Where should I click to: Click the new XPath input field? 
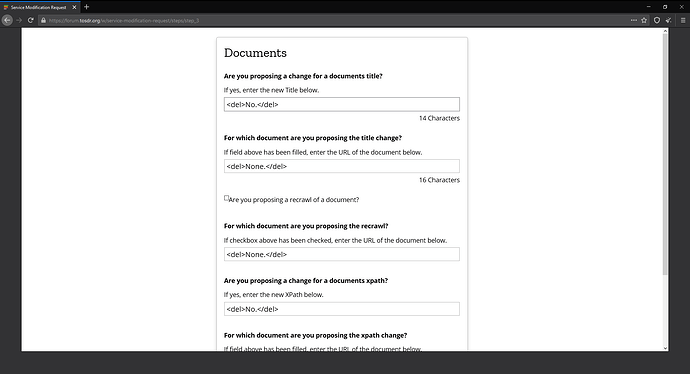tap(341, 309)
